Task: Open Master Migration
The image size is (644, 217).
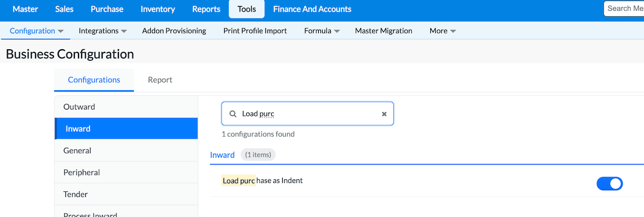Action: (383, 31)
